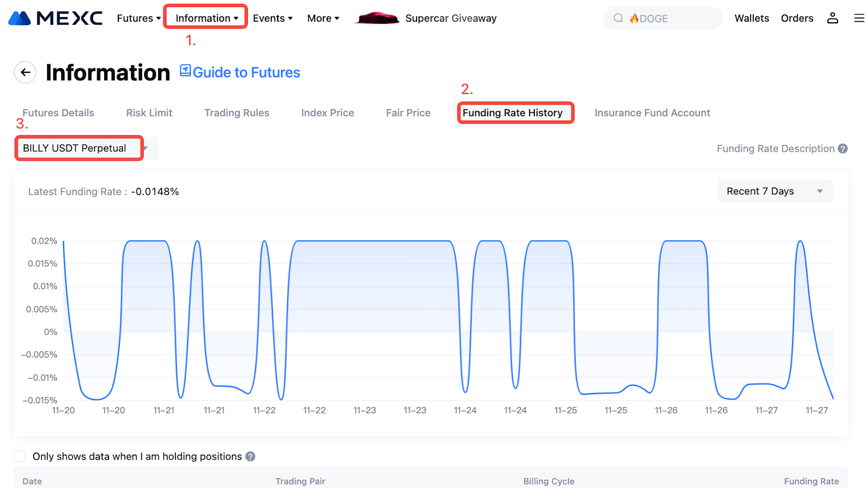Click the MEXC logo
Viewport: 868px width, 488px height.
coord(55,18)
